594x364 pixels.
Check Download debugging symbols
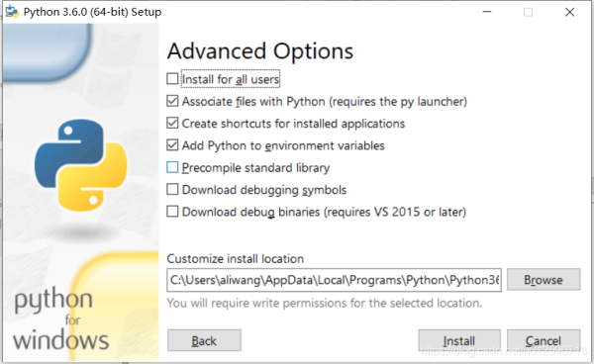tap(172, 189)
